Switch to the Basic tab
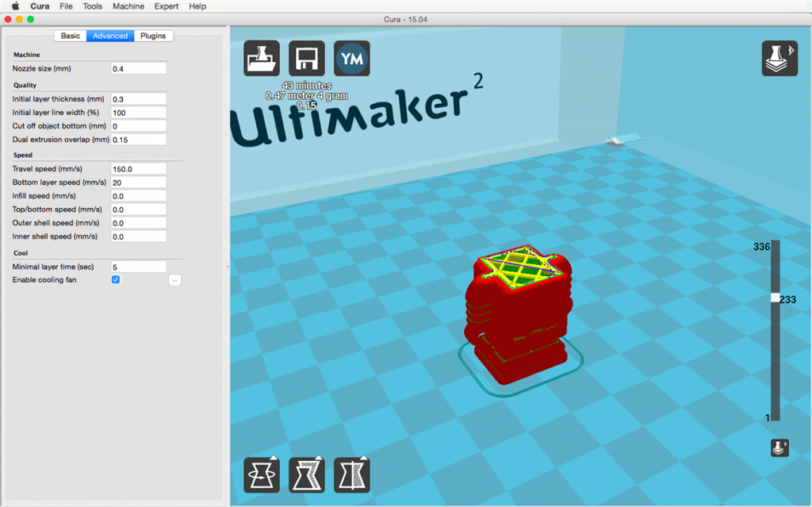812x507 pixels. pos(71,36)
